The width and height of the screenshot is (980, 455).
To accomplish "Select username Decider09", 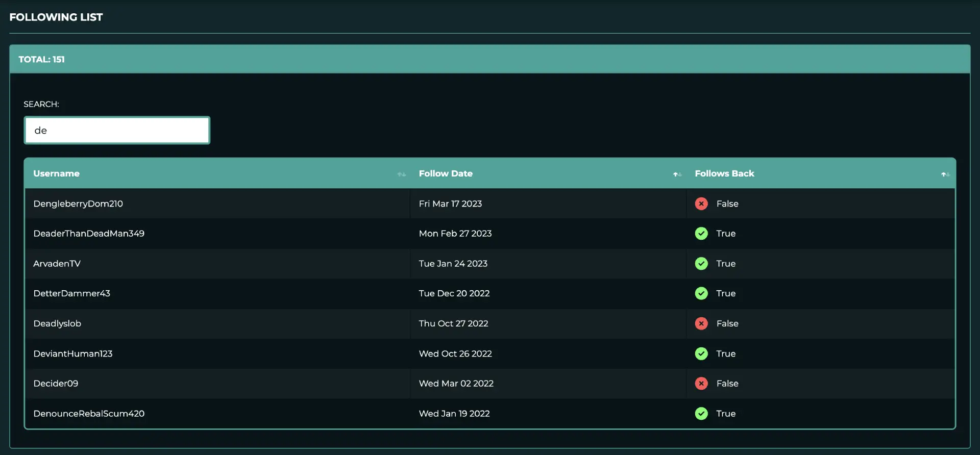I will point(56,384).
